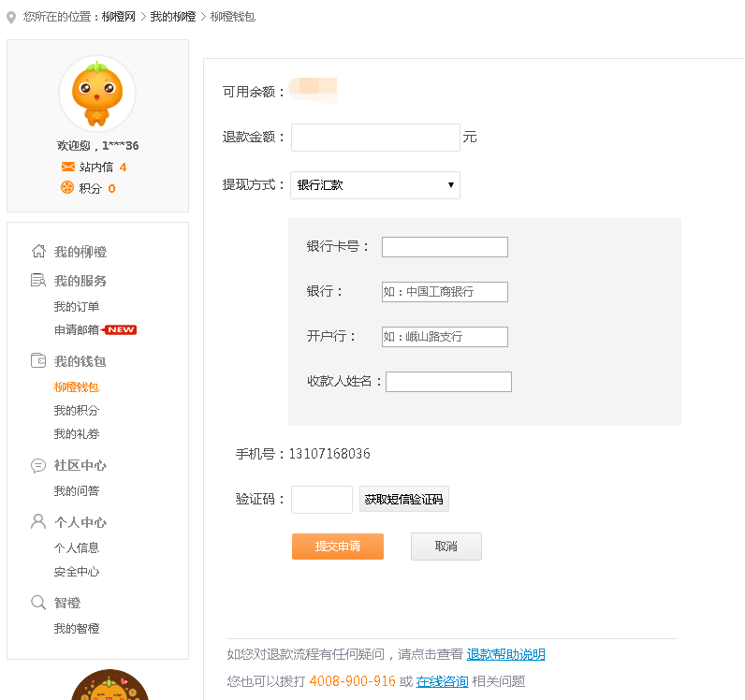Click the 积分 count 0
The image size is (745, 700).
(111, 189)
